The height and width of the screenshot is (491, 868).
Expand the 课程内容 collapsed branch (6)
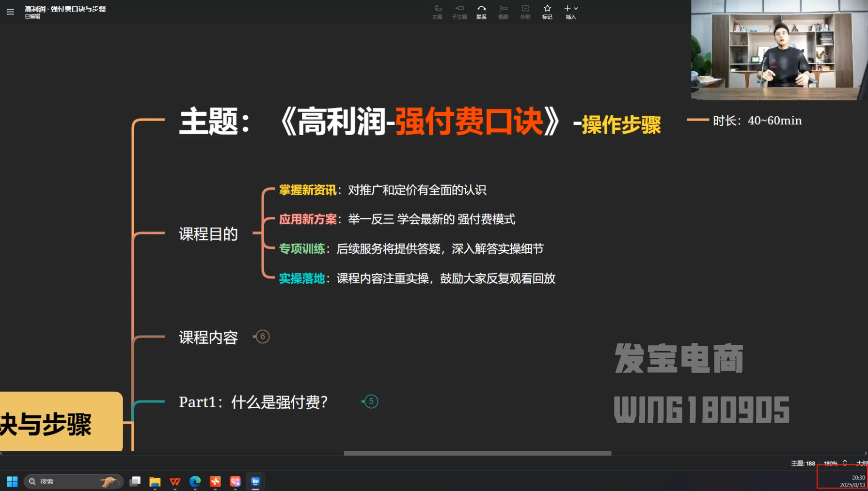263,337
